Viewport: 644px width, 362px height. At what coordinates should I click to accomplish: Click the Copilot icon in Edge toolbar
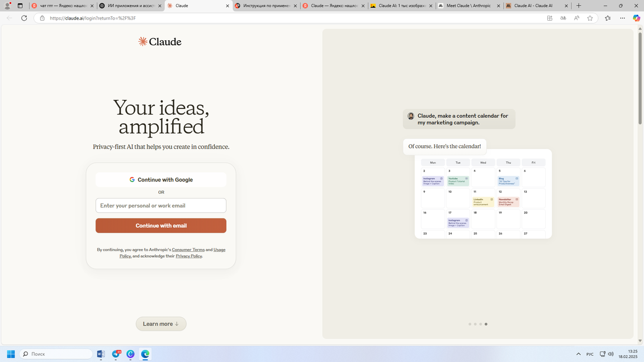click(x=636, y=18)
